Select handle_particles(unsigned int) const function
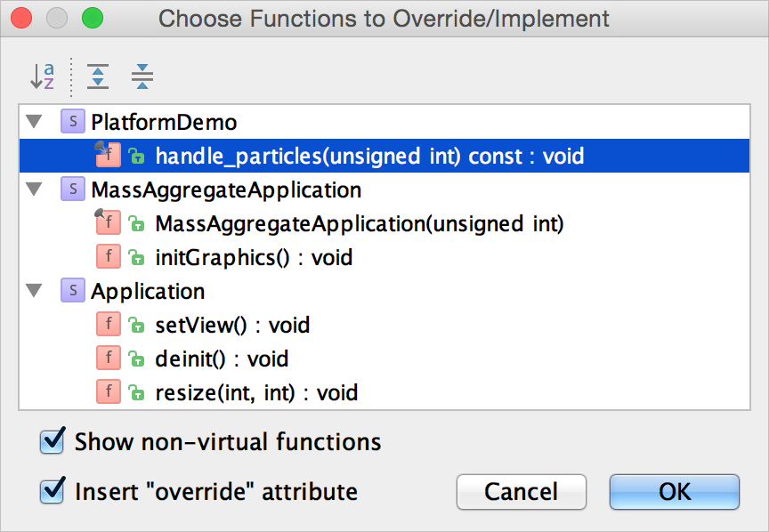The height and width of the screenshot is (532, 769). [369, 157]
